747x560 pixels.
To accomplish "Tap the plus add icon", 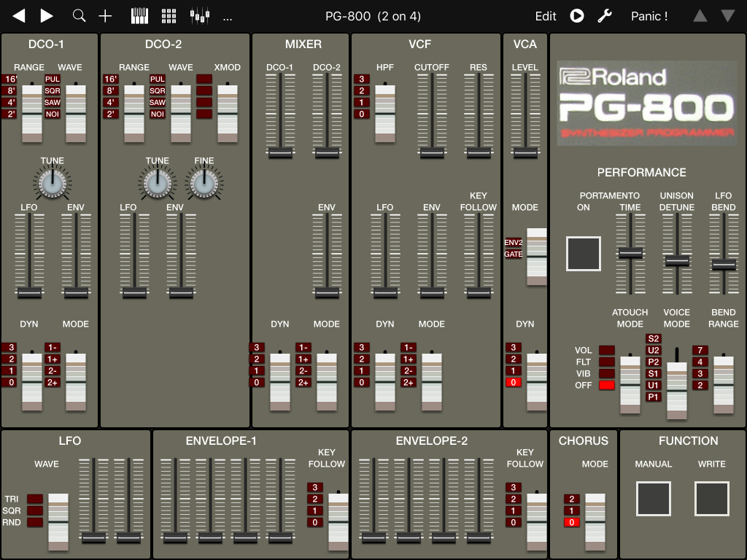I will 105,16.
